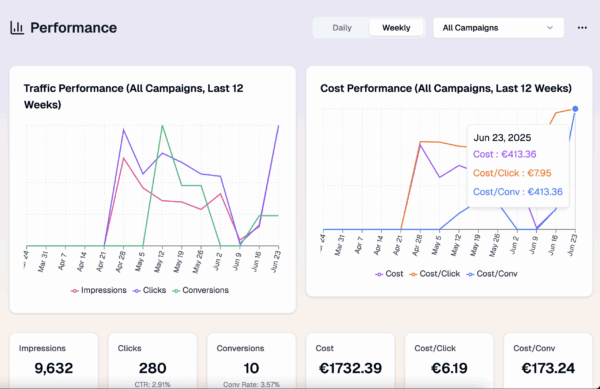Image resolution: width=600 pixels, height=389 pixels.
Task: Toggle the Cost/Click legend marker
Action: tap(413, 274)
